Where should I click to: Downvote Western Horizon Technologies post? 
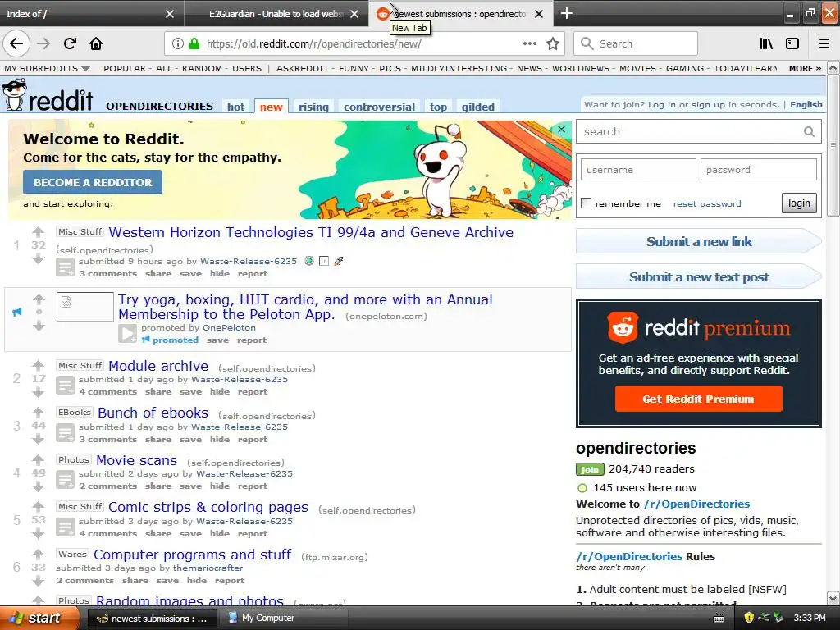pos(38,258)
